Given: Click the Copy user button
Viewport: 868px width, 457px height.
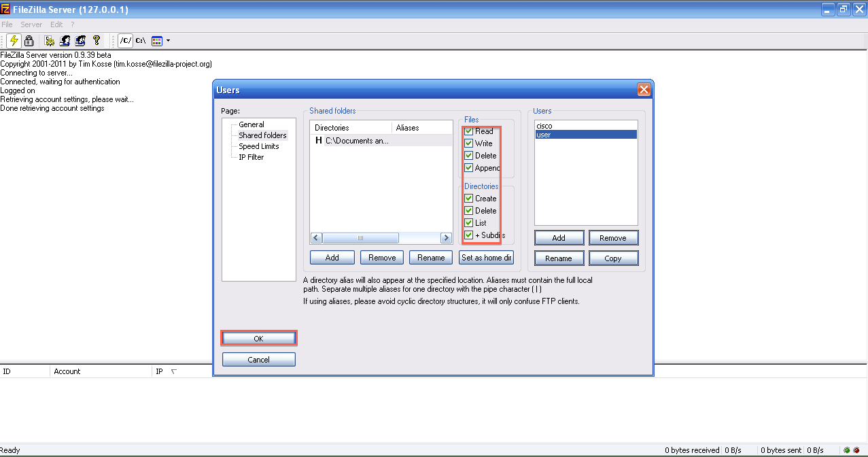Looking at the screenshot, I should (613, 258).
